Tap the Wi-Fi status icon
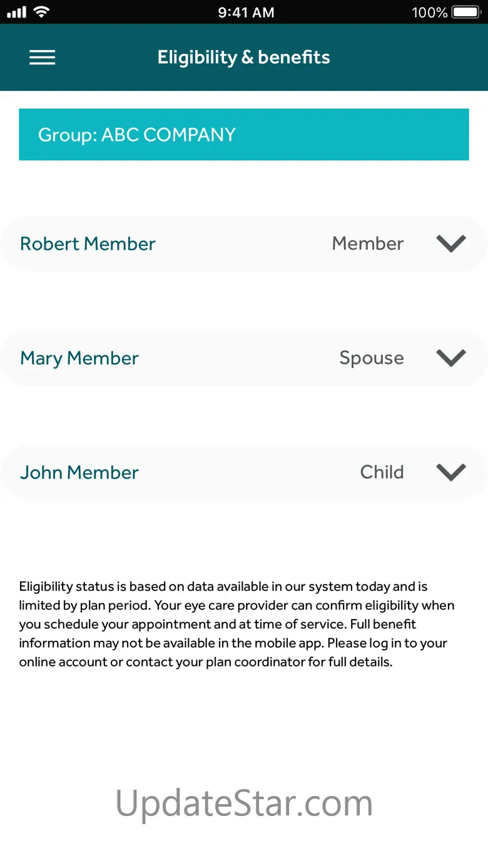488x868 pixels. 42,12
